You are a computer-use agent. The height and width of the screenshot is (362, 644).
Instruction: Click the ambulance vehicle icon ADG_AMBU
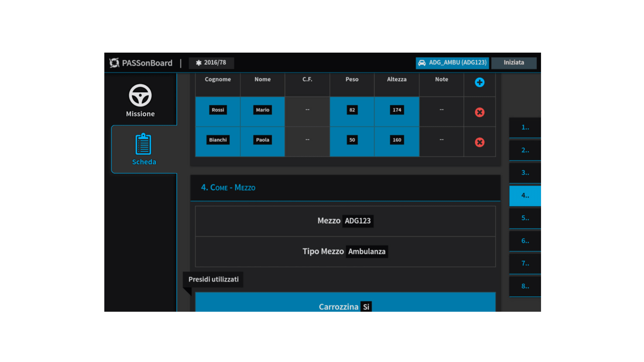(422, 63)
